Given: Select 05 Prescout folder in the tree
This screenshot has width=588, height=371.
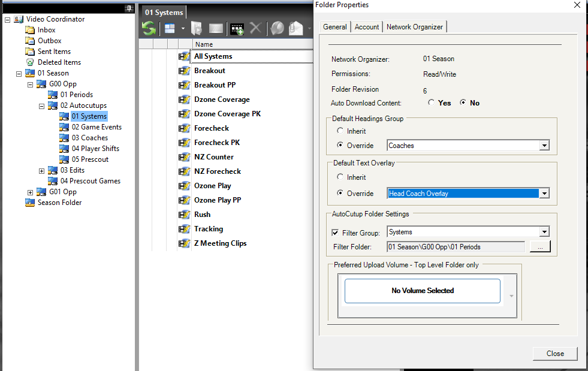Looking at the screenshot, I should click(90, 159).
